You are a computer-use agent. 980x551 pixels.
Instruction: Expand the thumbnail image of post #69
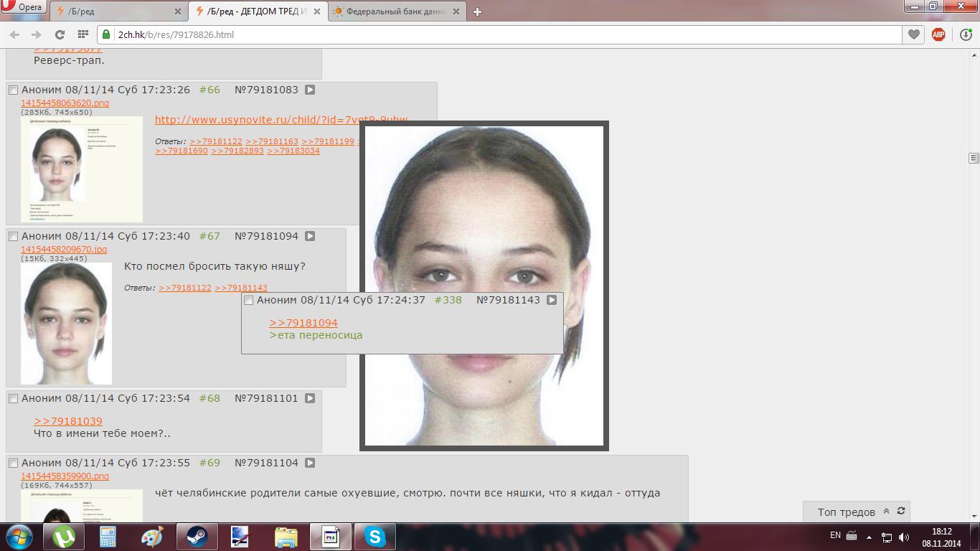[x=82, y=506]
